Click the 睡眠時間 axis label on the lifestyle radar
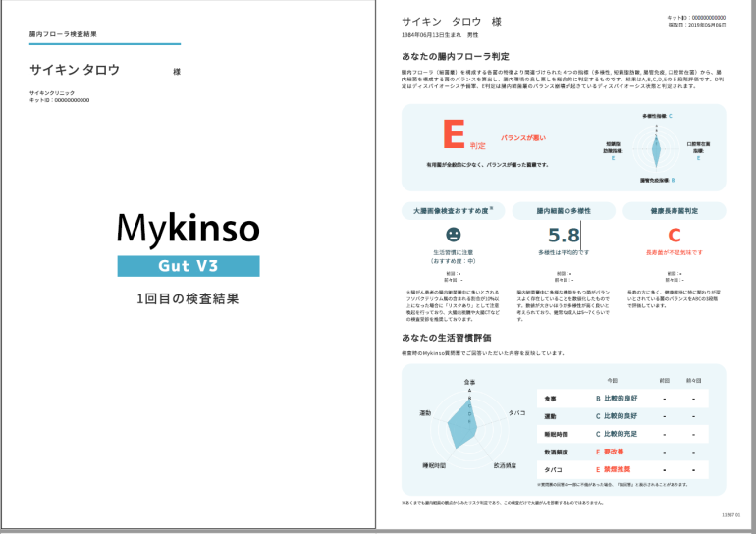Viewport: 756px width, 534px height. (x=434, y=465)
